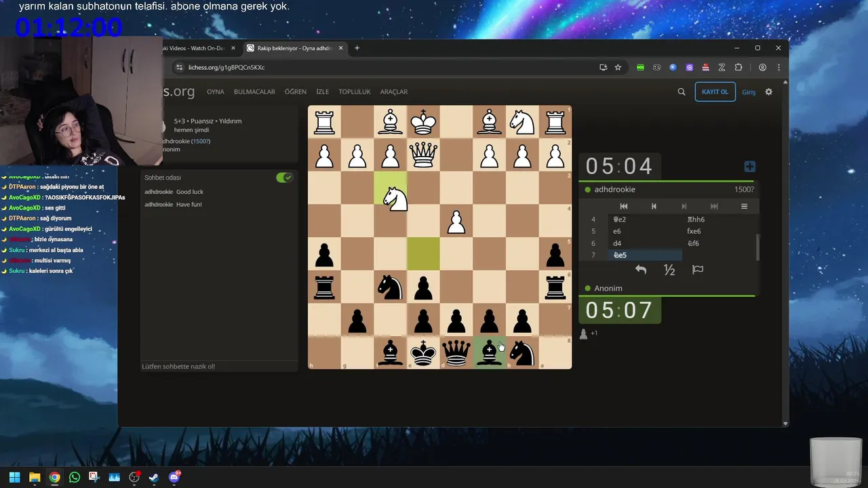Give more time with the plus icon

point(749,167)
